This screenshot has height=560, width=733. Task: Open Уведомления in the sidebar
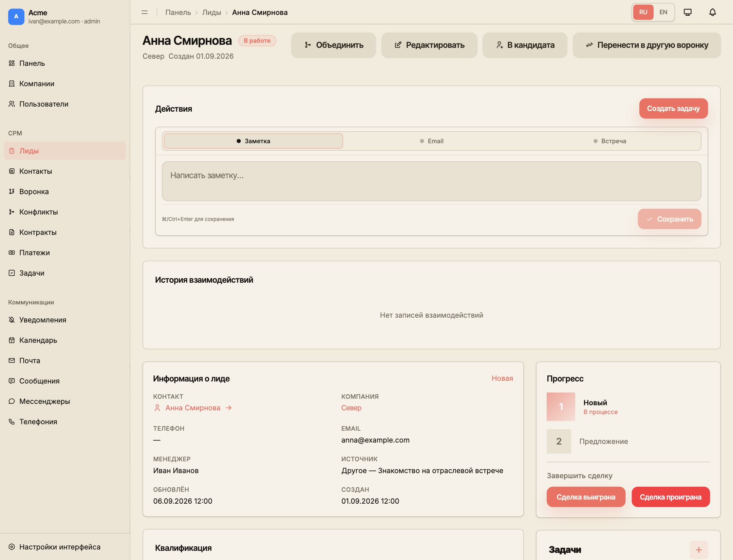tap(65, 320)
